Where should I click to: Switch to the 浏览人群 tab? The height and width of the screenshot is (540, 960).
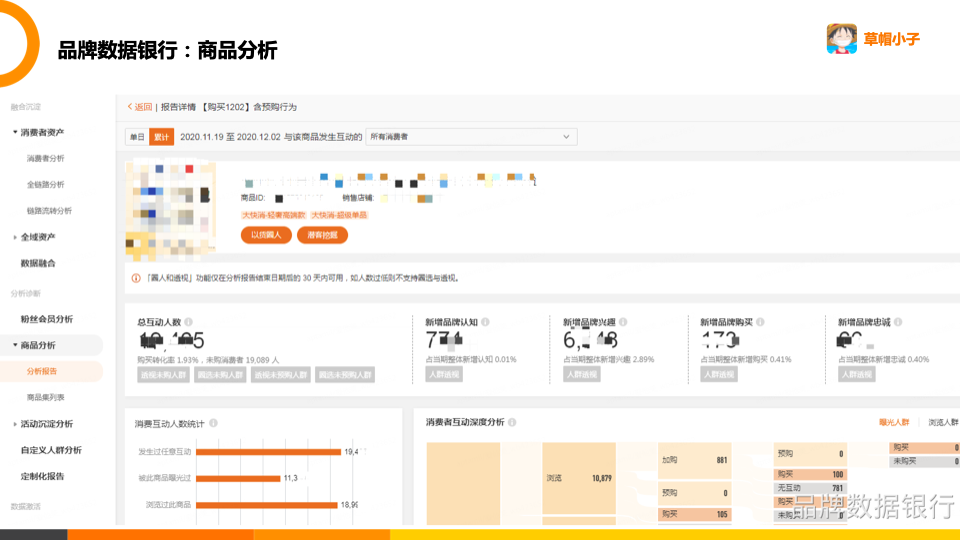[x=943, y=422]
